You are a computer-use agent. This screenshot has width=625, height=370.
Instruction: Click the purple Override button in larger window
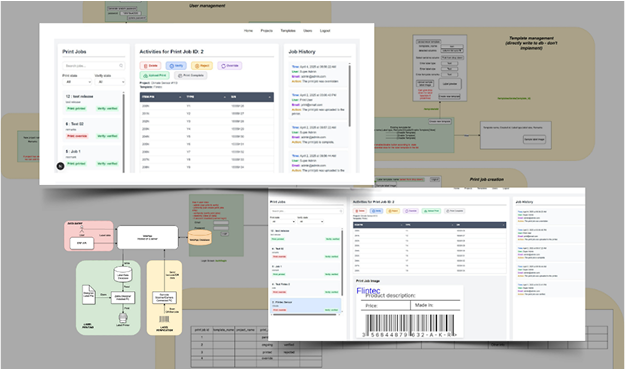tap(230, 66)
